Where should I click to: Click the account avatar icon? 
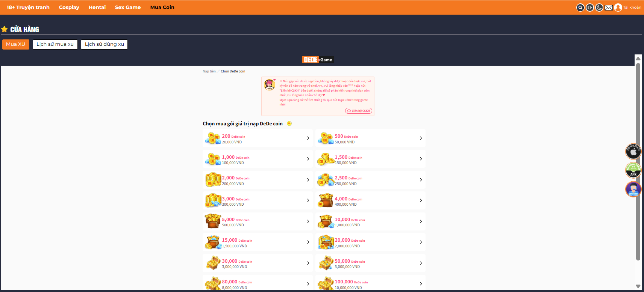click(x=618, y=8)
